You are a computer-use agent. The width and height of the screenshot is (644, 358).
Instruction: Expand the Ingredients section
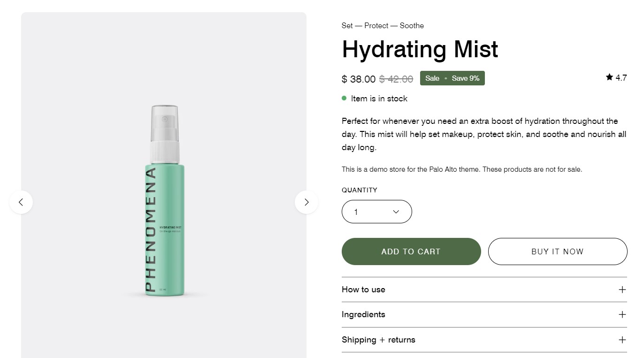coord(364,314)
